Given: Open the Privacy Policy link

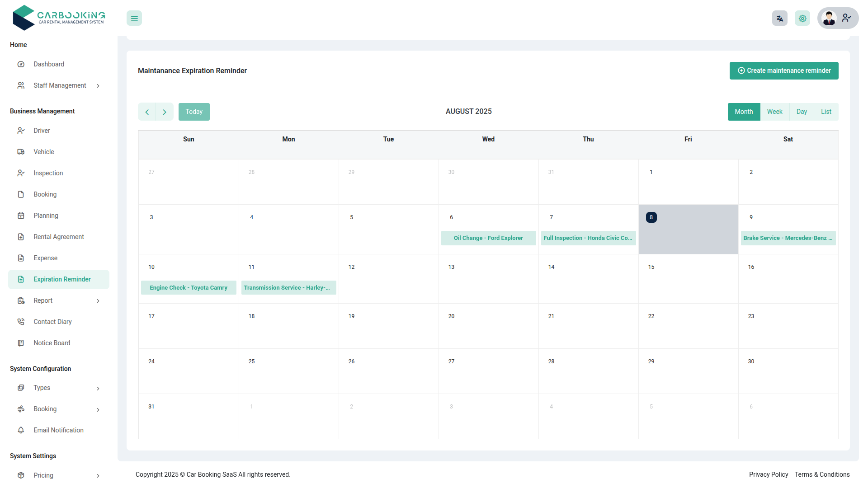Looking at the screenshot, I should tap(768, 474).
